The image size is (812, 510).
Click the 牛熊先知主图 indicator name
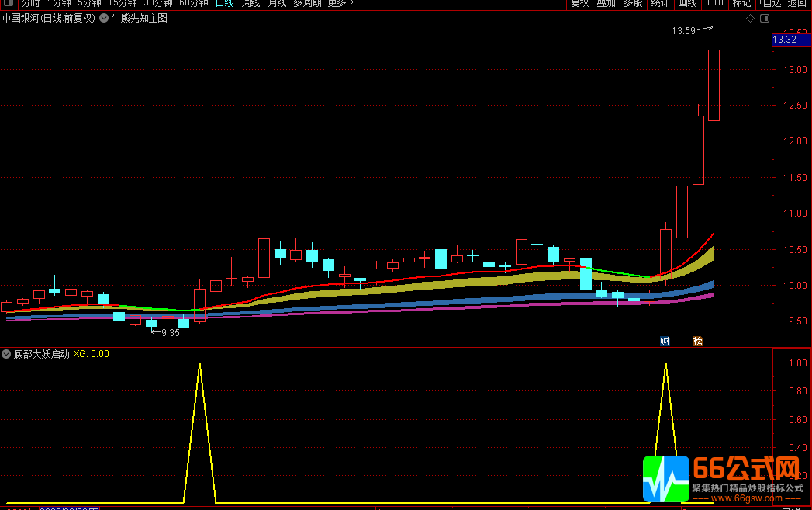click(x=140, y=18)
